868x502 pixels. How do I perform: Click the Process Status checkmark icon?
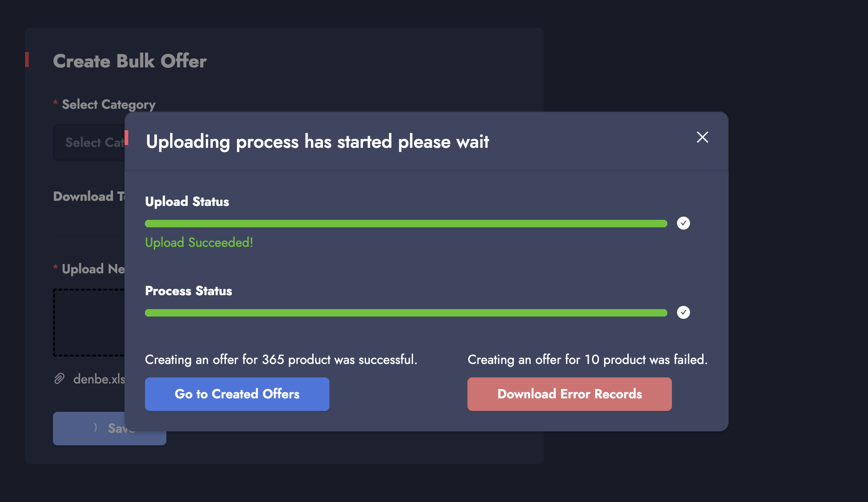point(683,312)
